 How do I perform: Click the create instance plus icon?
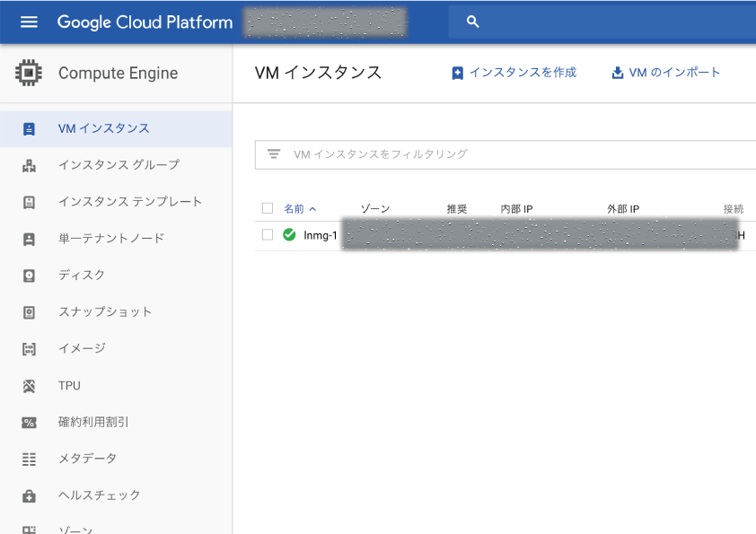click(458, 74)
